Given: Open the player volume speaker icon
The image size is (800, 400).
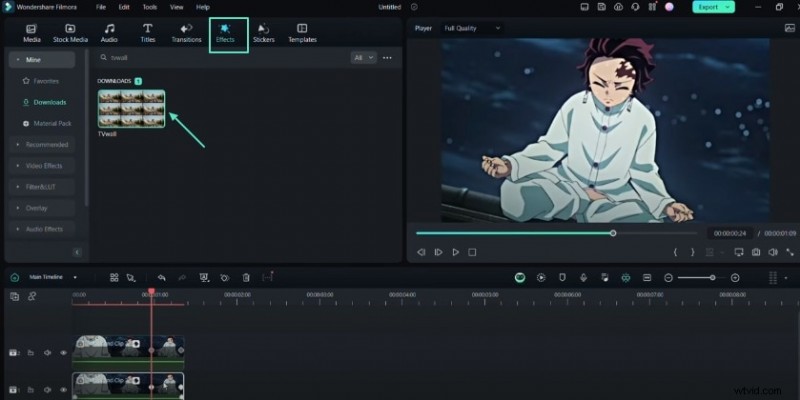Looking at the screenshot, I should point(773,252).
